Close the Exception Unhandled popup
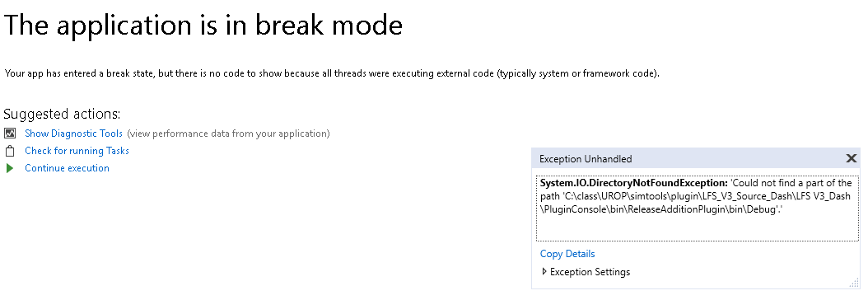The image size is (868, 300). [x=852, y=159]
